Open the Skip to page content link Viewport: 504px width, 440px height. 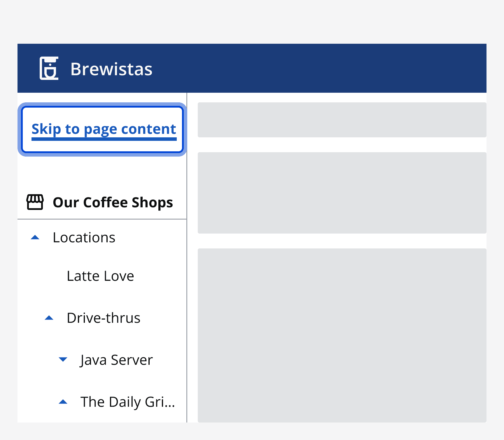[x=104, y=129]
